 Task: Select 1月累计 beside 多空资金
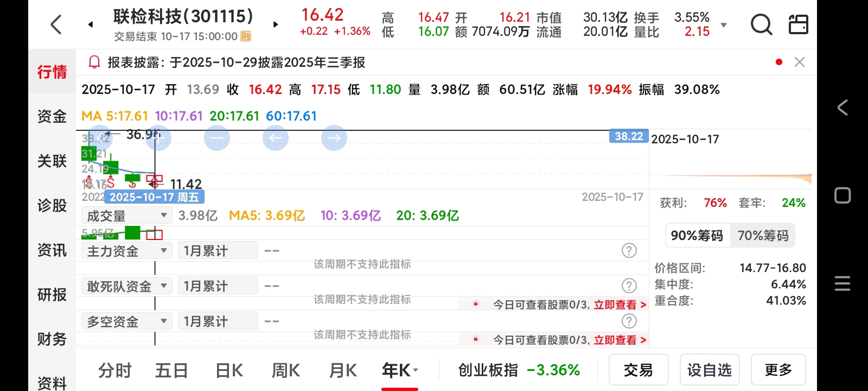[x=218, y=321]
